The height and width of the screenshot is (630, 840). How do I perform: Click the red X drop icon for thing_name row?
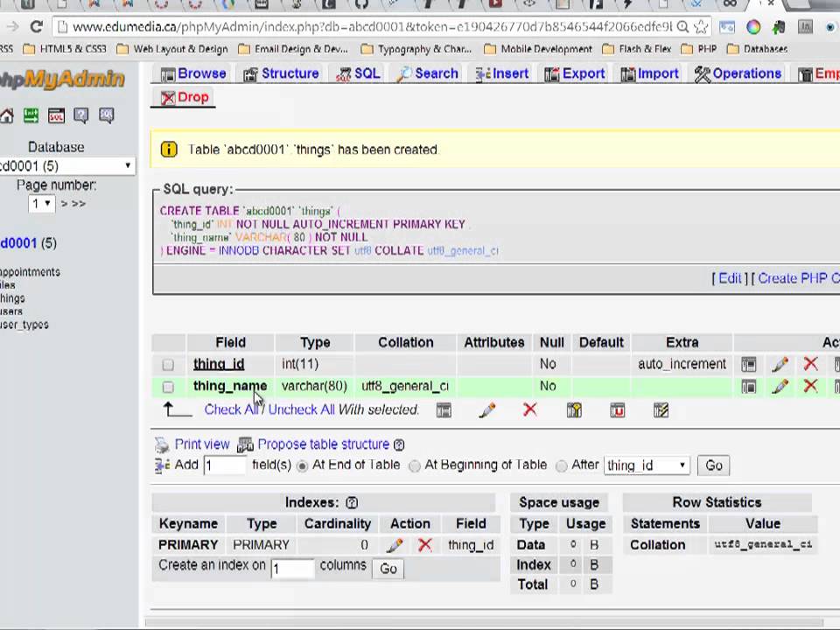[810, 386]
